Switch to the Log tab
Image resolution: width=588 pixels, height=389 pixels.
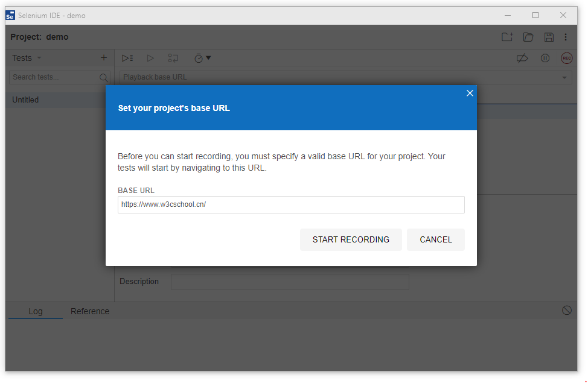[x=36, y=311]
